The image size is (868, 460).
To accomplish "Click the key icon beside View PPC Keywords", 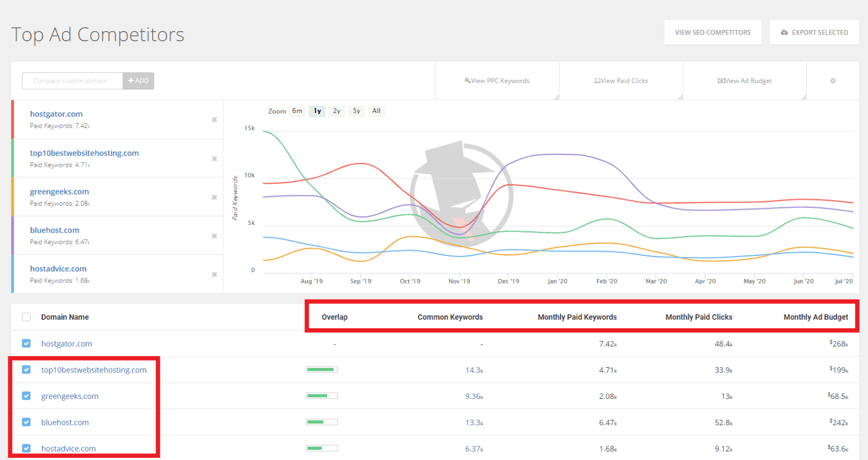I will pos(467,80).
